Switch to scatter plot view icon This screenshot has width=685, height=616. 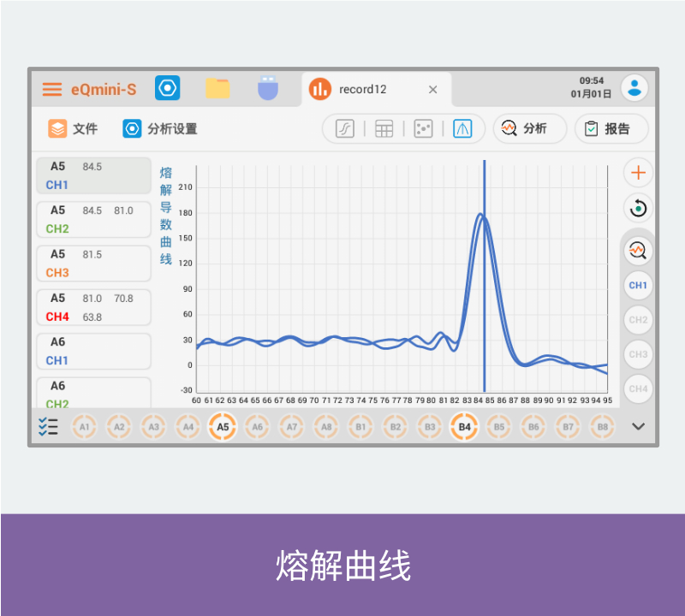click(x=423, y=128)
